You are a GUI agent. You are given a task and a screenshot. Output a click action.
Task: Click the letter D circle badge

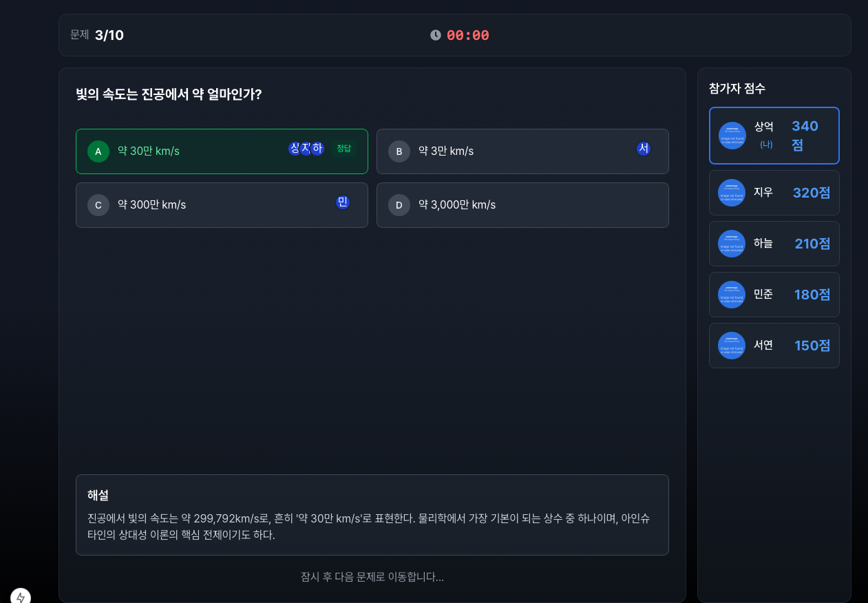pyautogui.click(x=399, y=205)
